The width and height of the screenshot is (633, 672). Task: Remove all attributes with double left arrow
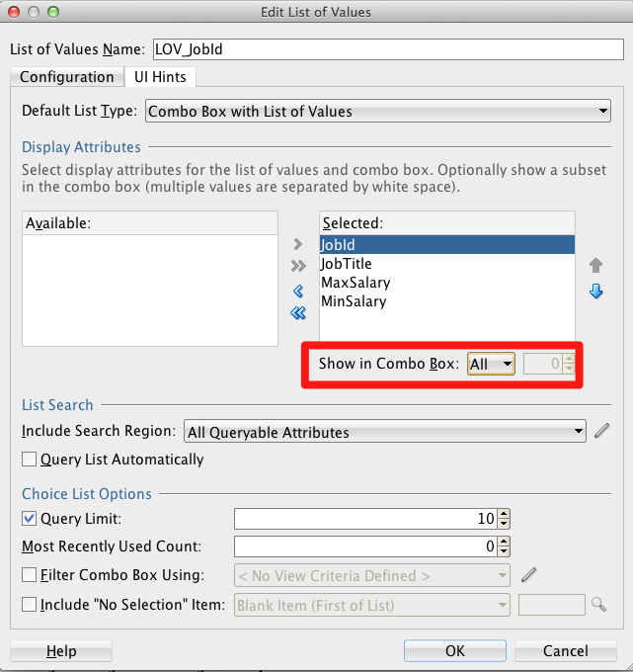pyautogui.click(x=298, y=313)
